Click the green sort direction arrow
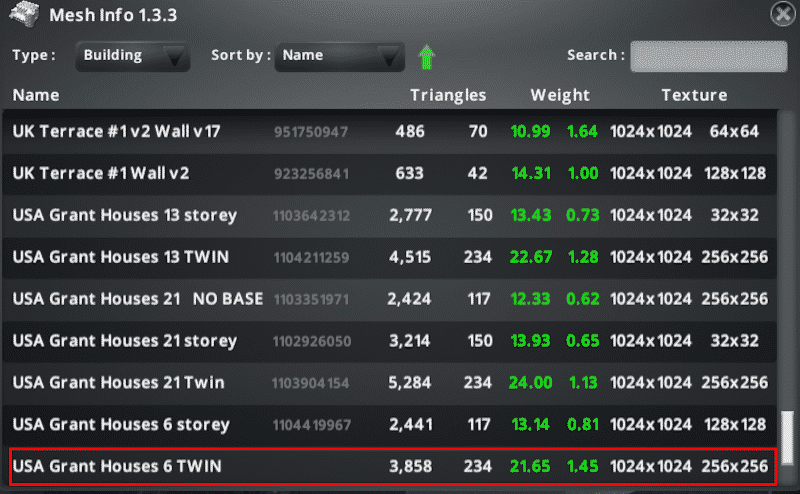800x494 pixels. coord(427,57)
